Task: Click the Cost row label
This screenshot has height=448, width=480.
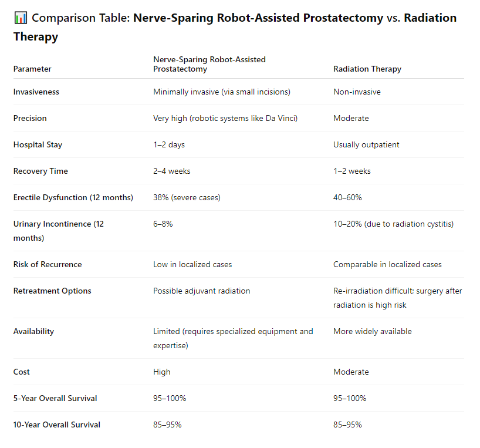Action: coord(22,372)
